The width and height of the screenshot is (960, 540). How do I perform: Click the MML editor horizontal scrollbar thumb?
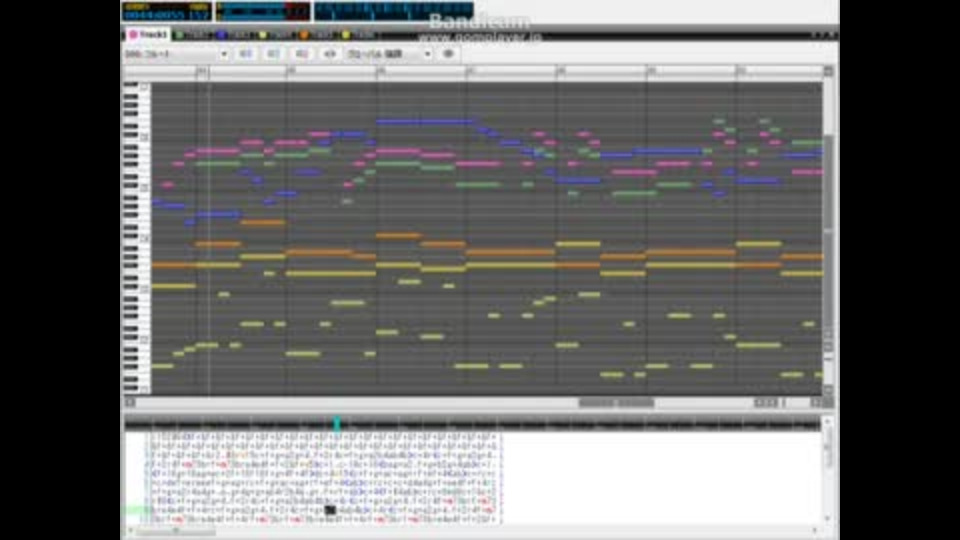(175, 531)
